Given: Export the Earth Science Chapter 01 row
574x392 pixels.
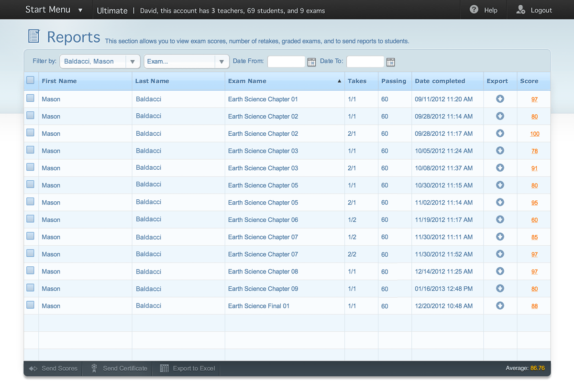Looking at the screenshot, I should coord(500,99).
